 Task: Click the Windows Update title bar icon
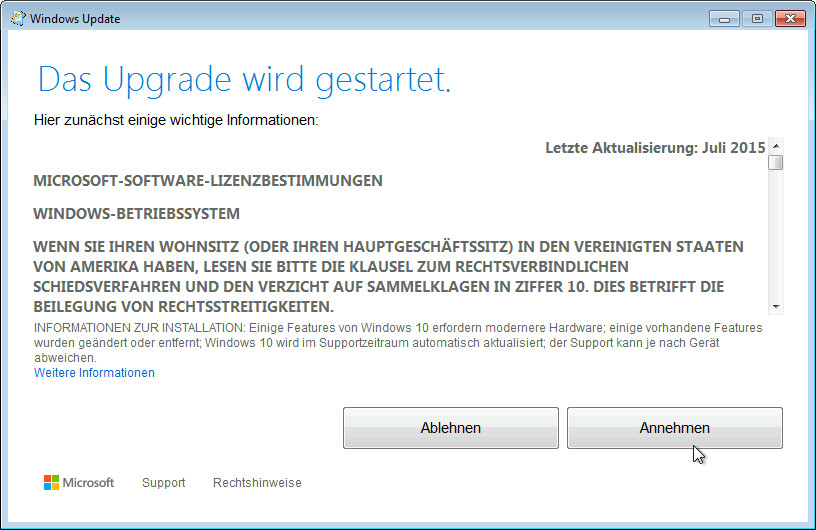(x=18, y=18)
